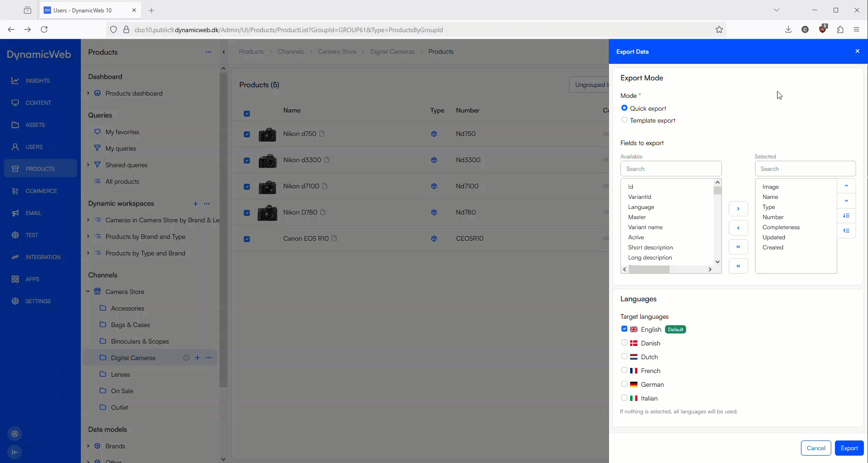Click the add icon next to Dynamic workspaces
Image resolution: width=868 pixels, height=463 pixels.
click(195, 203)
